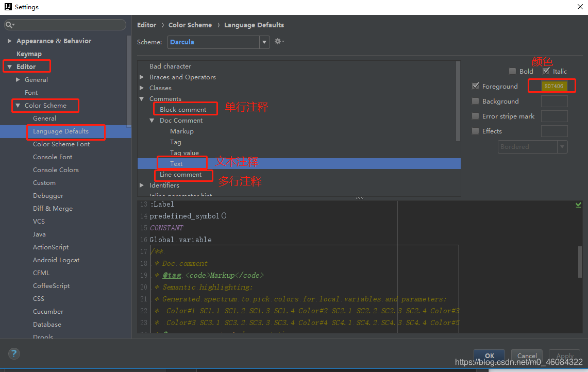This screenshot has height=372, width=588.
Task: Select Bad character list item
Action: click(x=170, y=66)
